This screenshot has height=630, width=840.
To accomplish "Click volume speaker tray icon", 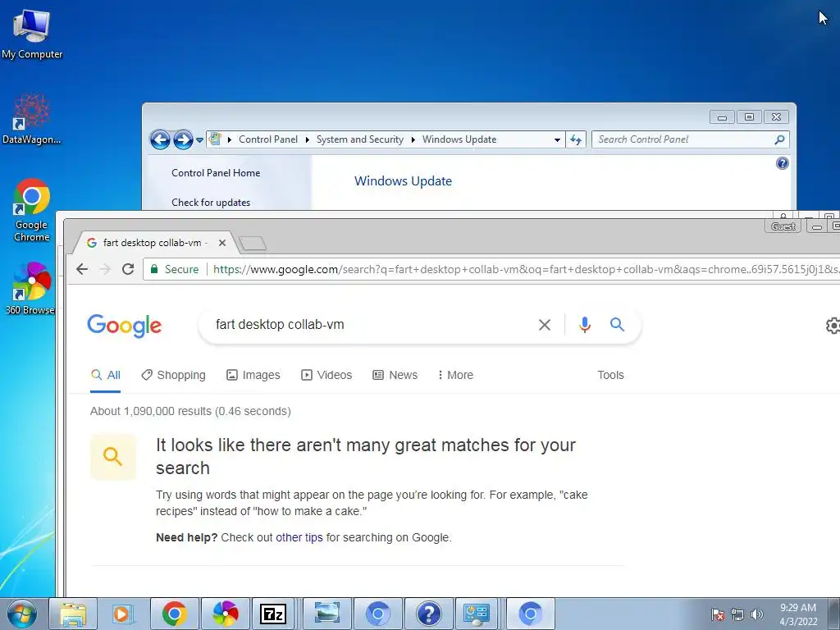I will [757, 614].
